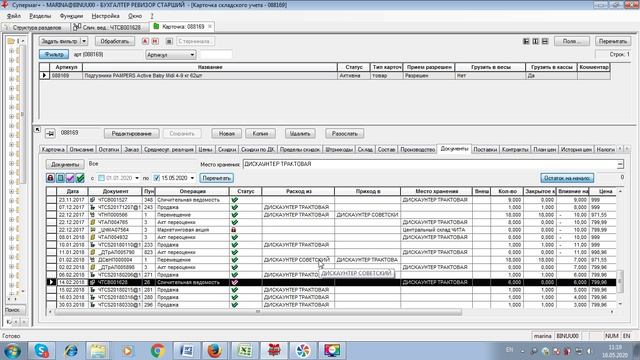Open the Windows Start menu
Screen dimensions: 640x360
12,351
